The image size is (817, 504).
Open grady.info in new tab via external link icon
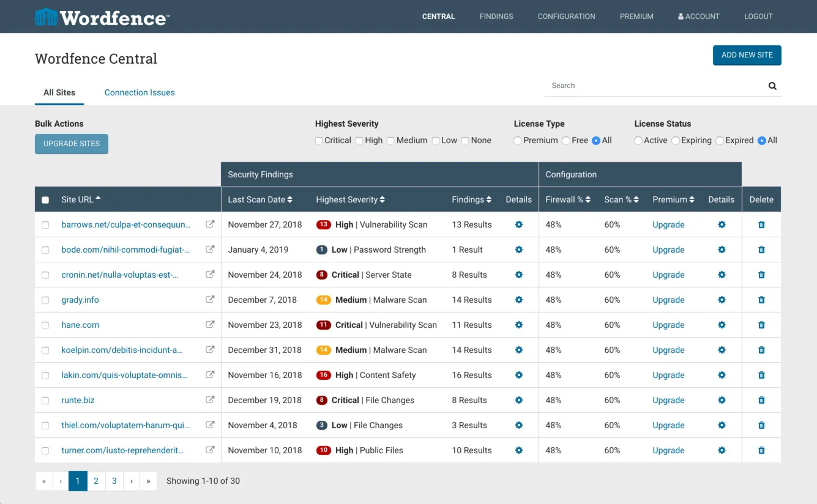[210, 300]
